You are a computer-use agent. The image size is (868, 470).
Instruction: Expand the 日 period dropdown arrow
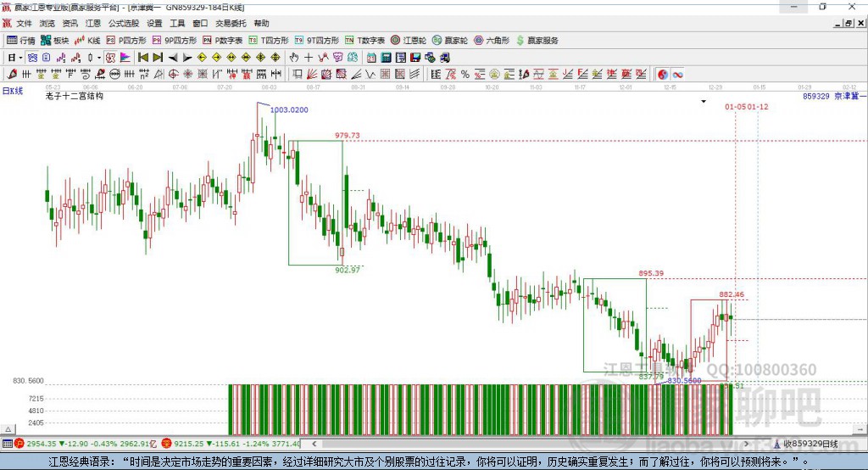pos(20,58)
